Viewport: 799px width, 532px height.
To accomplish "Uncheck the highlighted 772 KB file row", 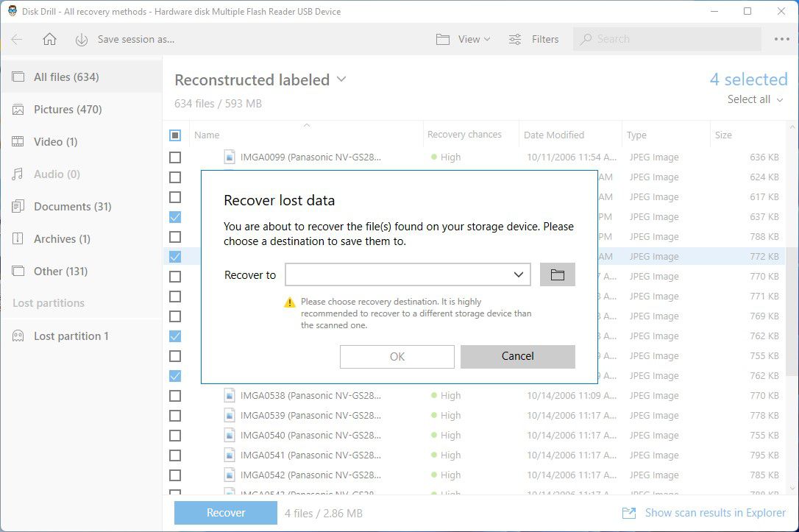I will click(175, 256).
